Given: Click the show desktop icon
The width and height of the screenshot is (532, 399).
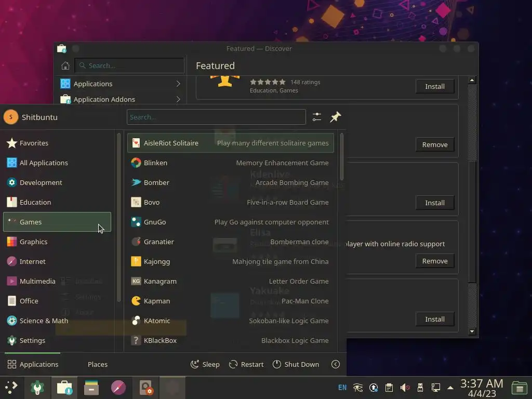Looking at the screenshot, I should tap(520, 388).
